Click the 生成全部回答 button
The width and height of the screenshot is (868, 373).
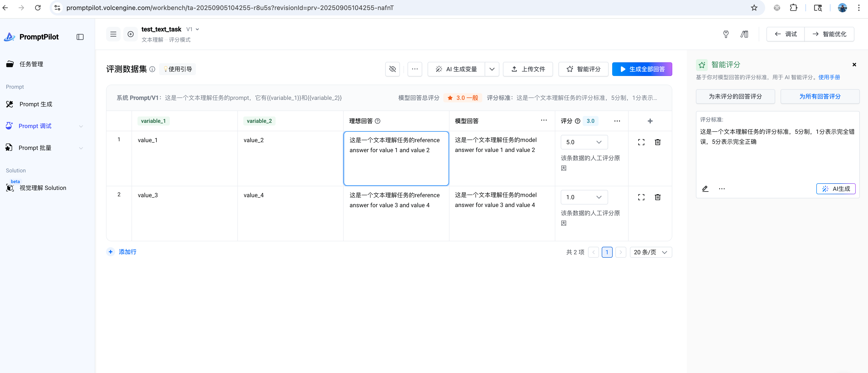[642, 69]
